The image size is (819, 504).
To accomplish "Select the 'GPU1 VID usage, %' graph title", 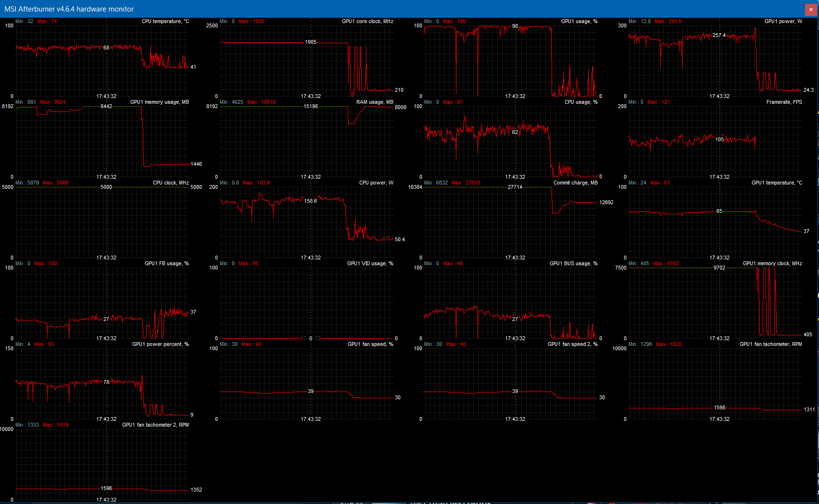I will 370,263.
